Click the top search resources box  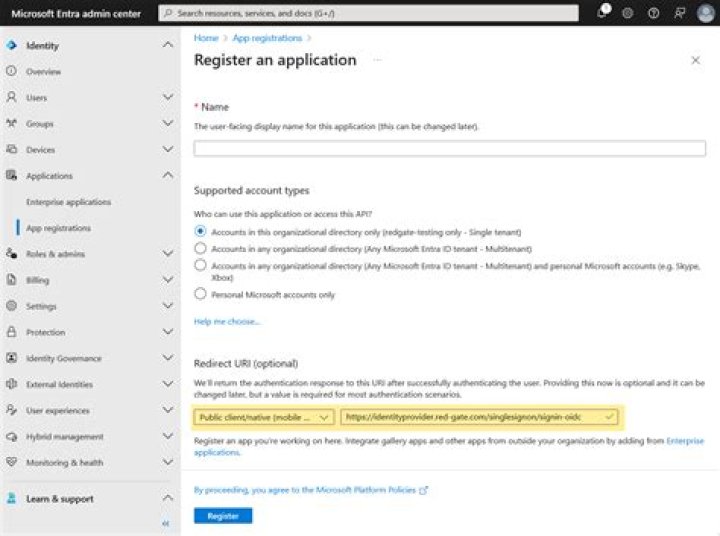pos(368,13)
